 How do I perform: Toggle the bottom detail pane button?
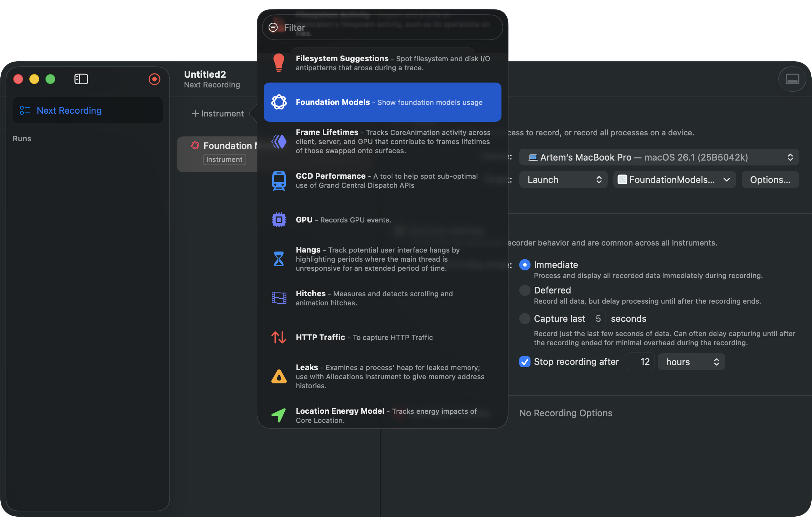coord(792,79)
